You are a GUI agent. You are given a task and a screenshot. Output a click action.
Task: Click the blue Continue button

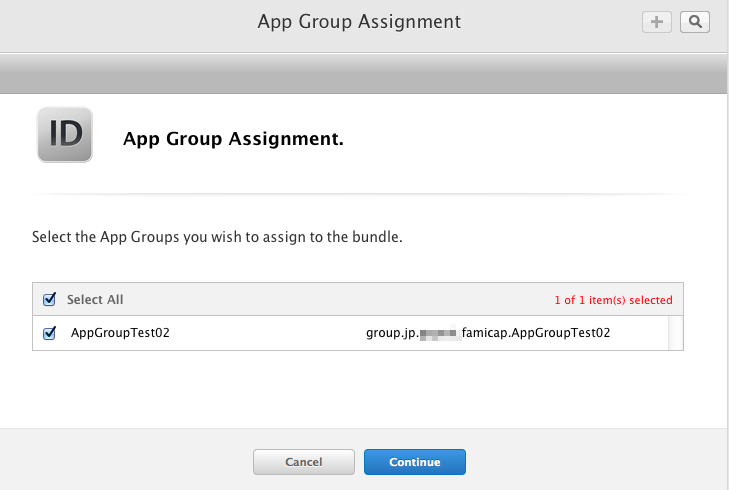(415, 462)
